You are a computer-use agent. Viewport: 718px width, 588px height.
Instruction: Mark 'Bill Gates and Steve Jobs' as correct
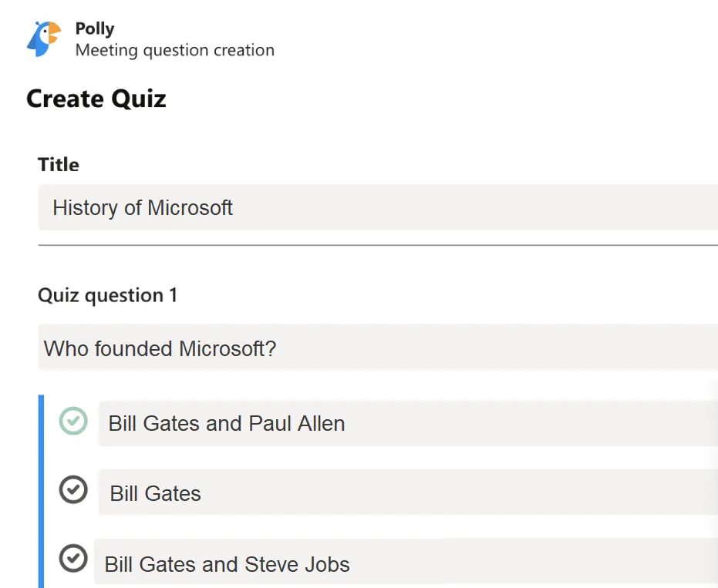(73, 558)
